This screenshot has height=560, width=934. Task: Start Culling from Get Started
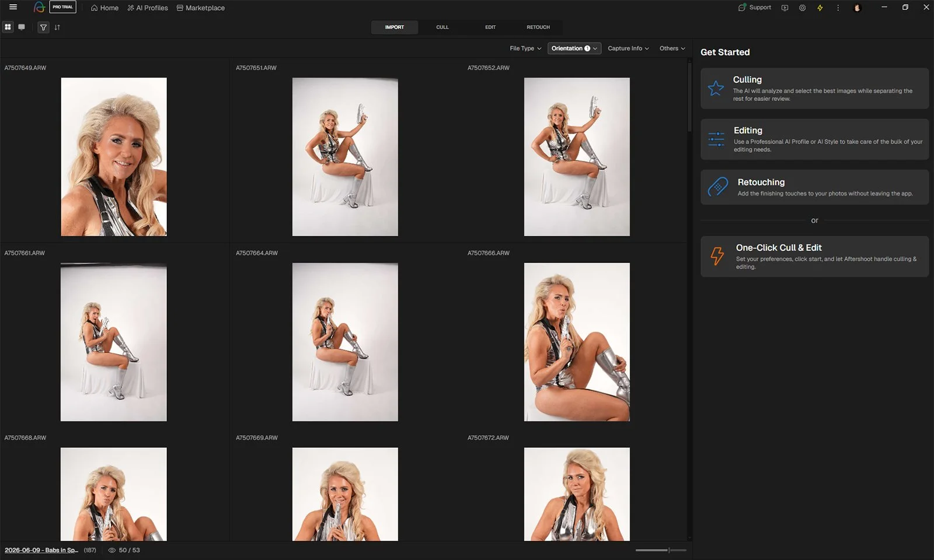[x=814, y=88]
